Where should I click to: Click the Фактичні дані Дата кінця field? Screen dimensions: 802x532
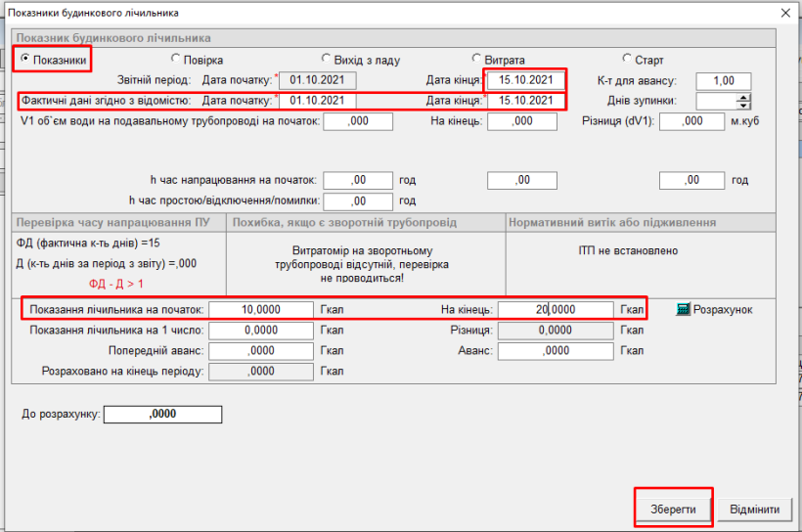coord(526,101)
